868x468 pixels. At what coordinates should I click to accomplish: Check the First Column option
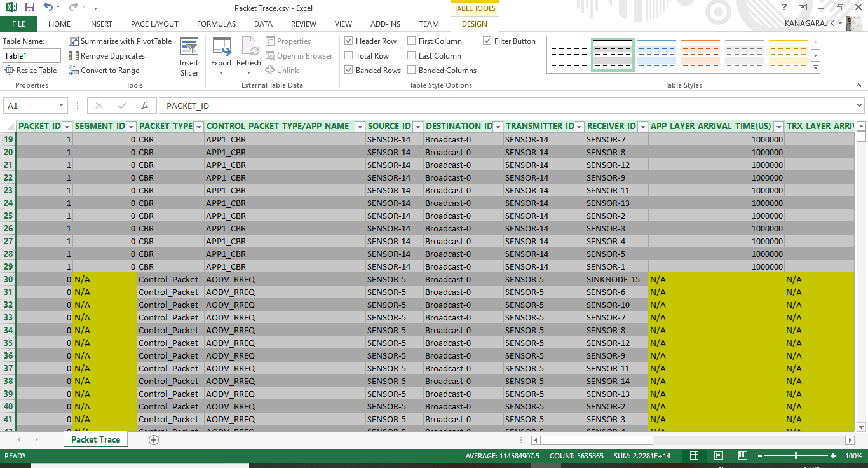413,41
